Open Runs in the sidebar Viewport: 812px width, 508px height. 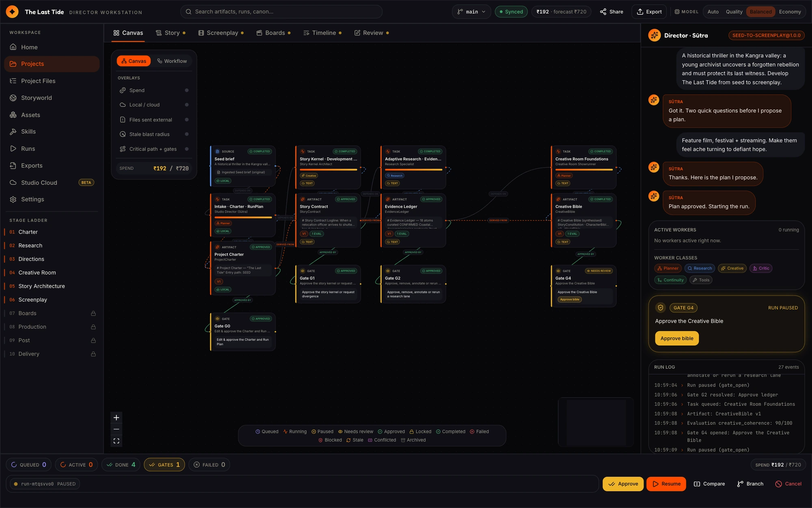click(52, 149)
